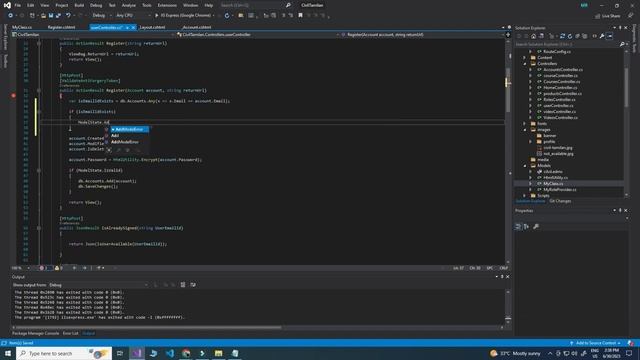Screen dimensions: 640x360
Task: Click the editor vertical scrollbar
Action: (x=508, y=90)
